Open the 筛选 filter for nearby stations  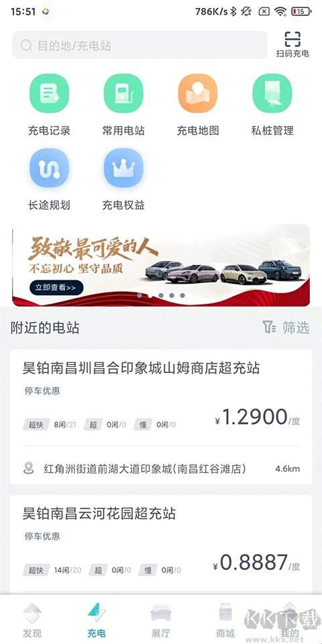pyautogui.click(x=286, y=327)
